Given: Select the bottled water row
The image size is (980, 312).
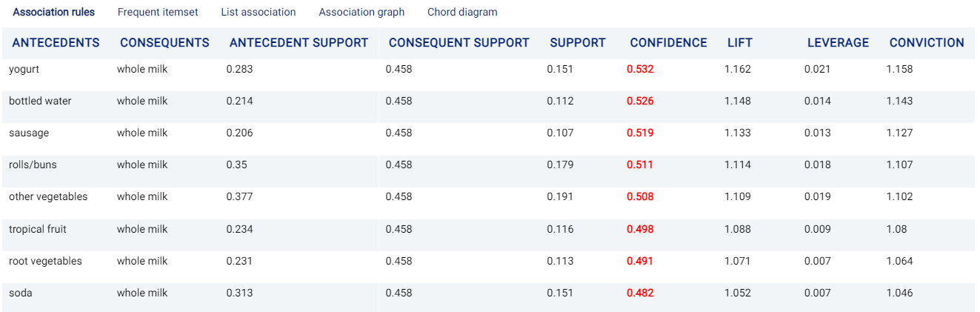Looking at the screenshot, I should 488,102.
